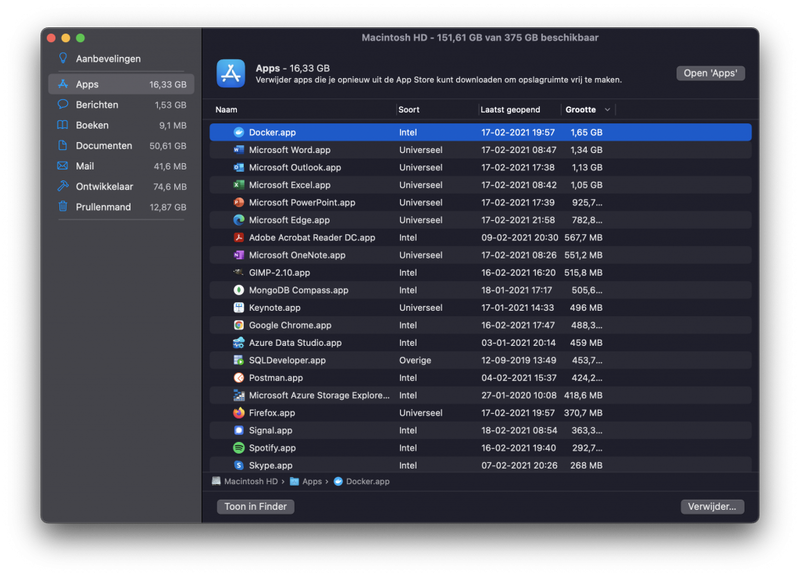Click the Skype app icon
The image size is (800, 577).
239,465
